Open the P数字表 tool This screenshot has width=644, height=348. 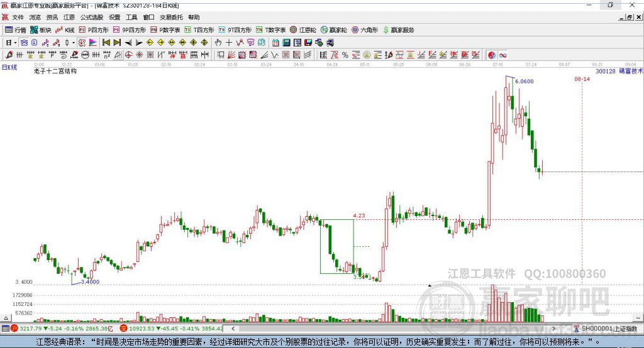(165, 30)
